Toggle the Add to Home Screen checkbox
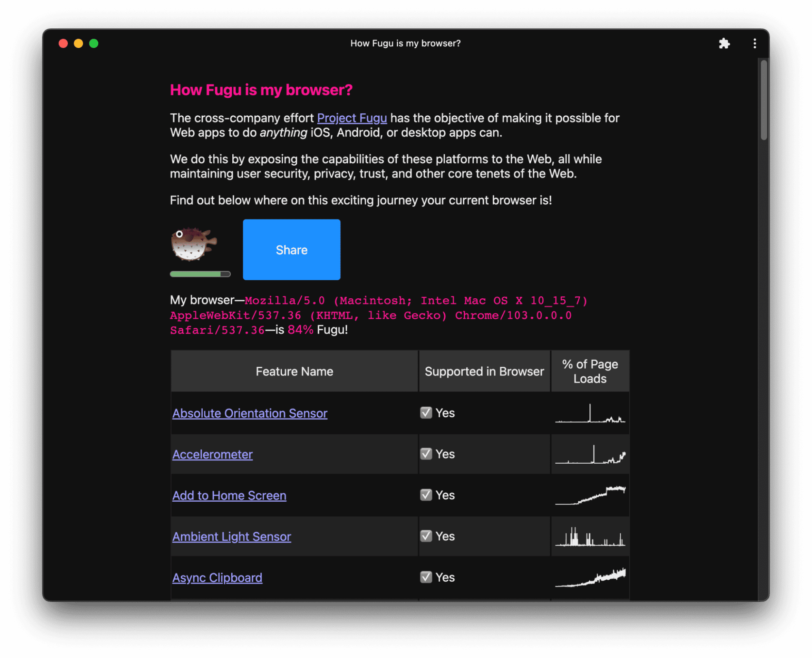Screen dimensions: 812x658 coord(427,495)
